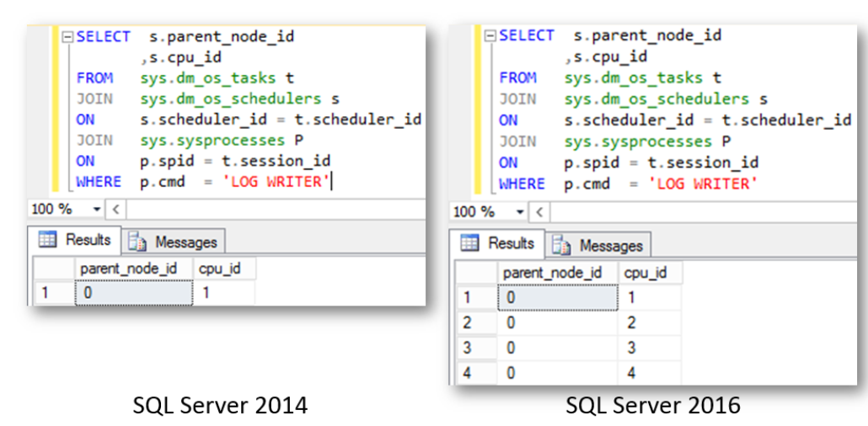This screenshot has height=426, width=868.
Task: Click the scroll-left arrow in 2016 window
Action: coord(539,212)
